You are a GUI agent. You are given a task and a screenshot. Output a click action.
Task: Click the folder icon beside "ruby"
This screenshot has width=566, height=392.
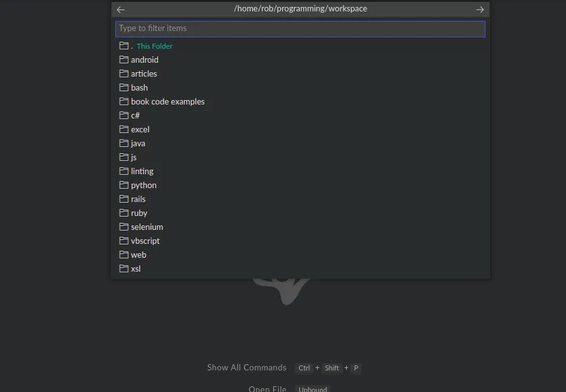point(124,213)
